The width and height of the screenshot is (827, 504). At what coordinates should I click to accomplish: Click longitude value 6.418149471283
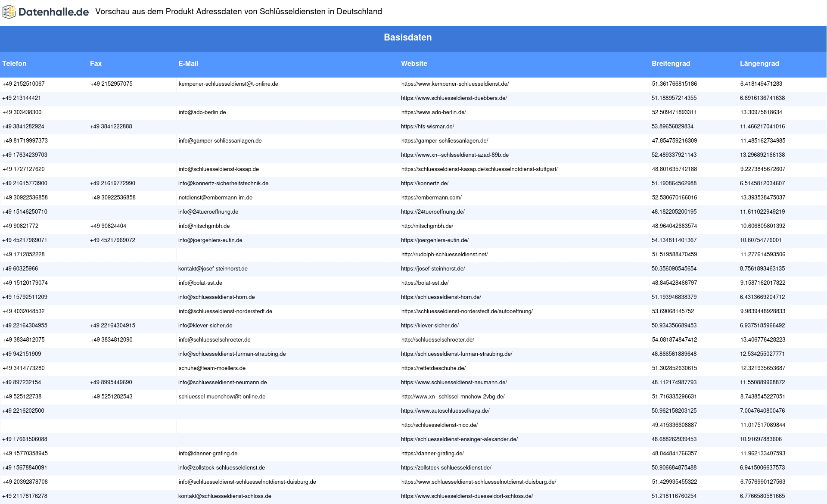pos(761,84)
